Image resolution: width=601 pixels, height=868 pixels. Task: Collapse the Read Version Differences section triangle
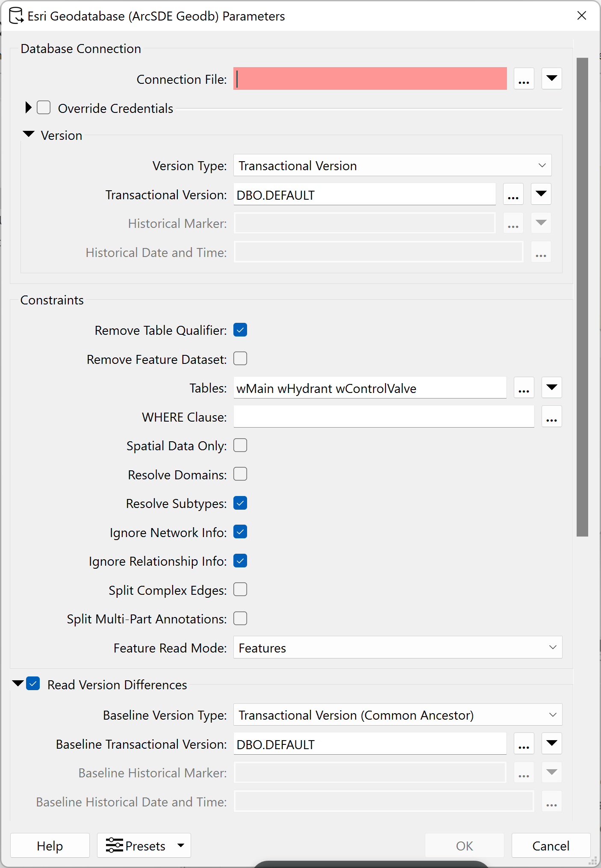pos(18,683)
